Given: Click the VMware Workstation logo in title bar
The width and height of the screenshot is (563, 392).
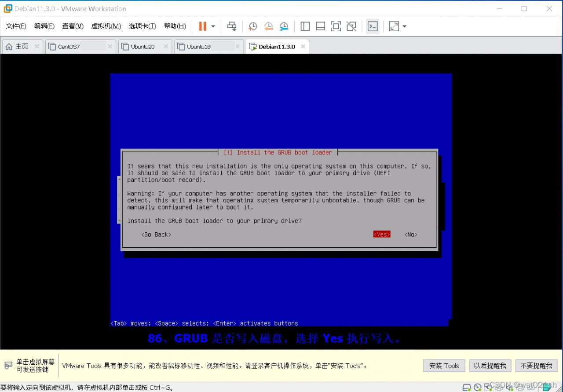Looking at the screenshot, I should click(x=8, y=8).
